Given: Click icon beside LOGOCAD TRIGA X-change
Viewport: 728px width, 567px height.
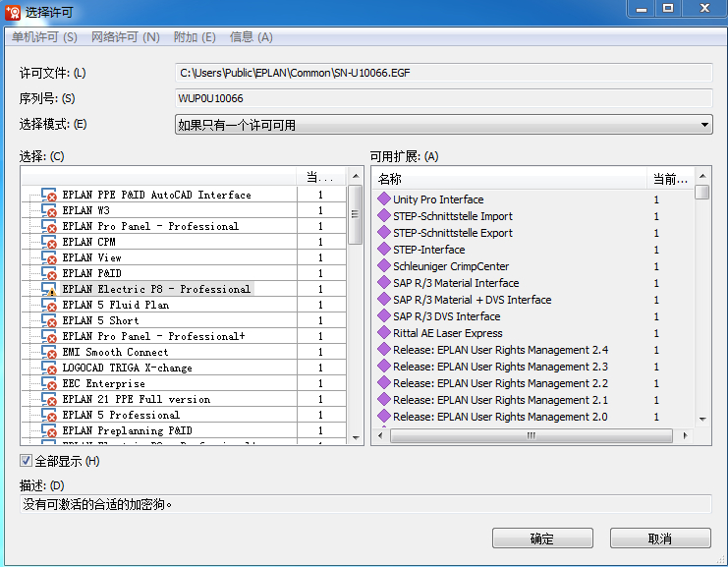Looking at the screenshot, I should tap(49, 369).
